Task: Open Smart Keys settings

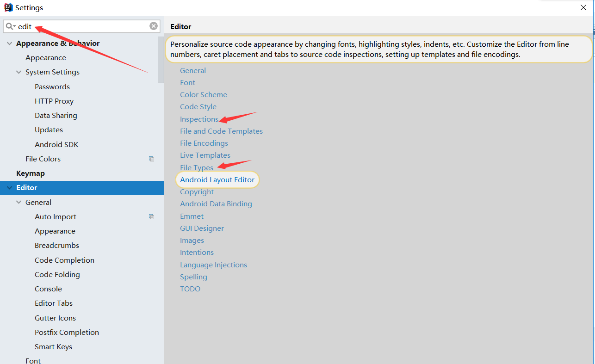Action: pyautogui.click(x=53, y=347)
